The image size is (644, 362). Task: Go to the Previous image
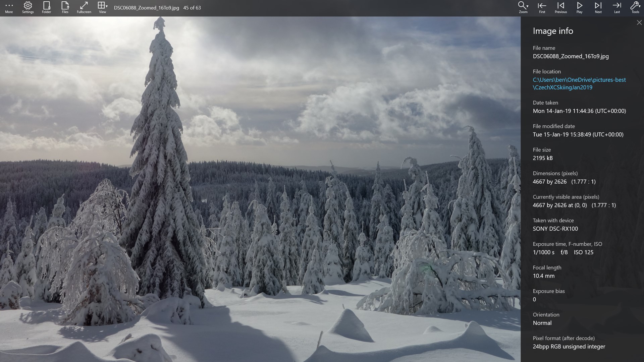pos(560,6)
